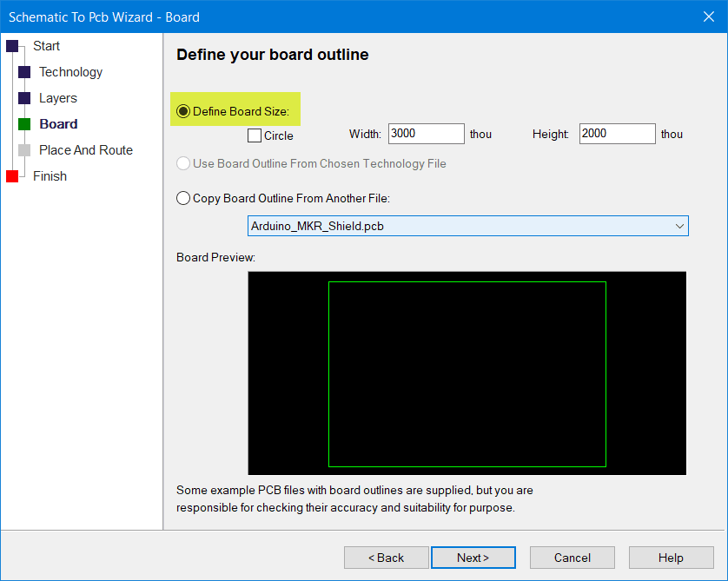This screenshot has height=581, width=728.
Task: Click the Back button
Action: click(386, 558)
